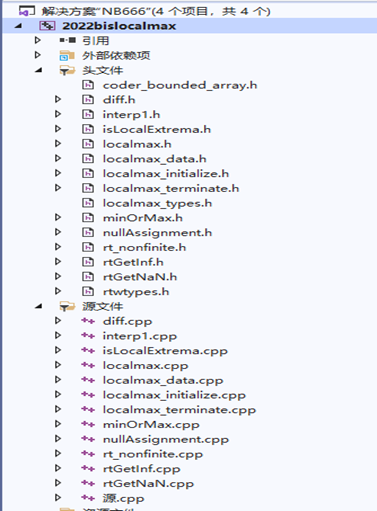This screenshot has height=511, width=377.
Task: Expand the rtGetInf.cpp node arrow
Action: point(58,468)
